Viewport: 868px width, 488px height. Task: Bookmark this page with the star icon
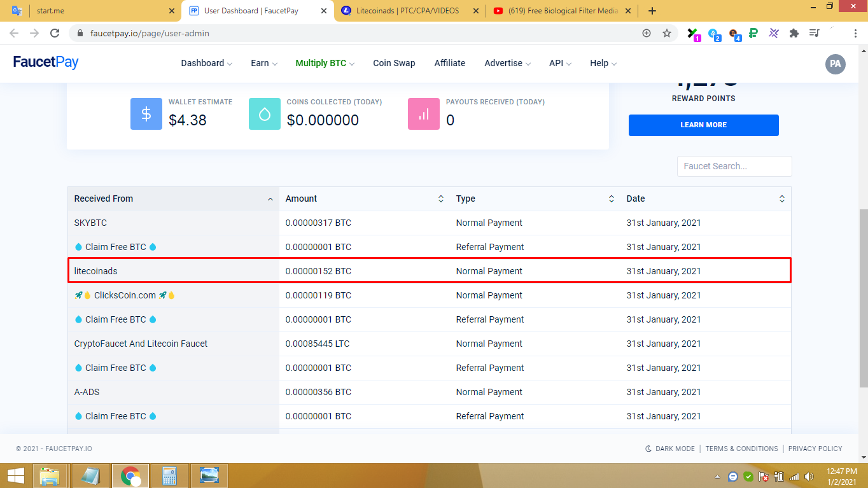tap(667, 33)
